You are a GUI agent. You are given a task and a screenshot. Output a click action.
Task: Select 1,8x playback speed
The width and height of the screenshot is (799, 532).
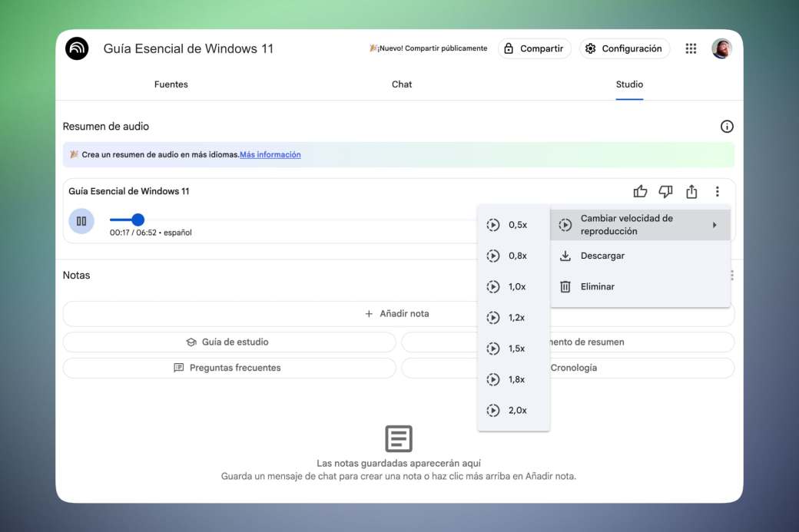513,379
